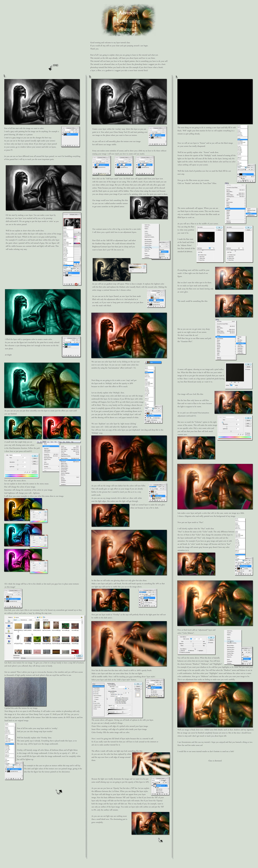Viewport: 258px width, 868px height.
Task: Click the Netwerk icon in the file dialog sidebar
Action: (x=9, y=642)
